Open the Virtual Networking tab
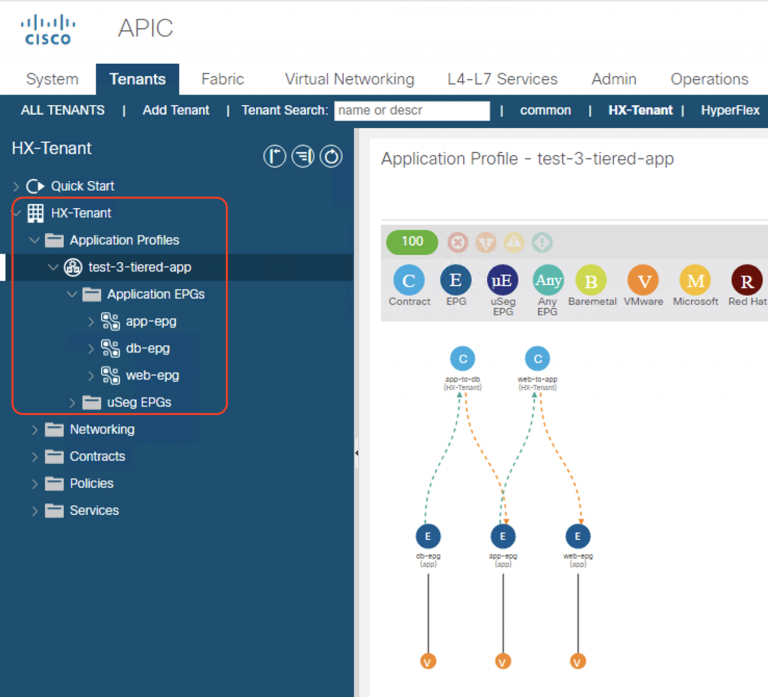Screen dimensions: 768x697 pyautogui.click(x=350, y=79)
